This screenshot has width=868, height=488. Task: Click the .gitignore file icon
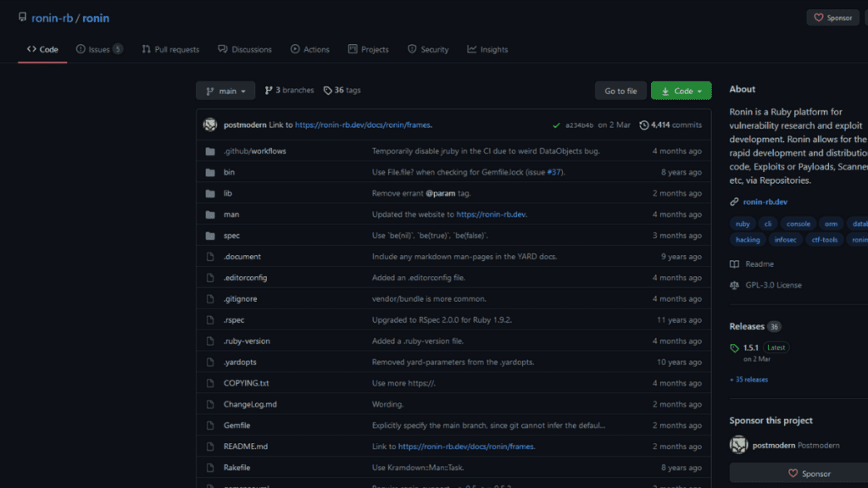[x=210, y=299]
